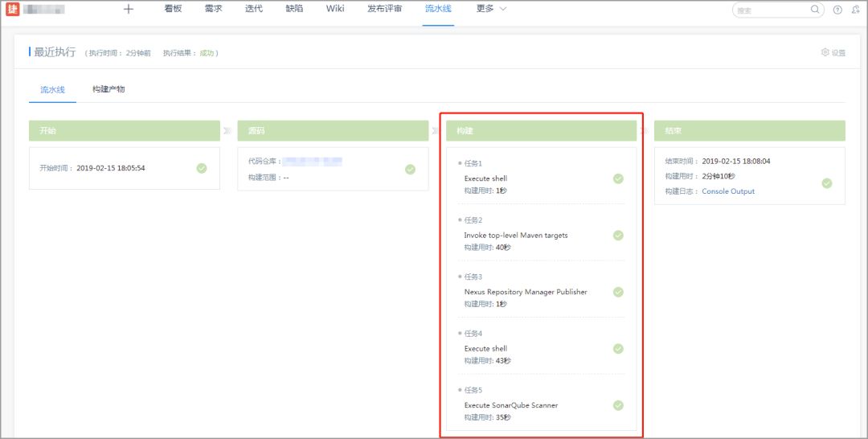Switch to the 构建产物 tab
Image resolution: width=868 pixels, height=439 pixels.
coord(108,89)
